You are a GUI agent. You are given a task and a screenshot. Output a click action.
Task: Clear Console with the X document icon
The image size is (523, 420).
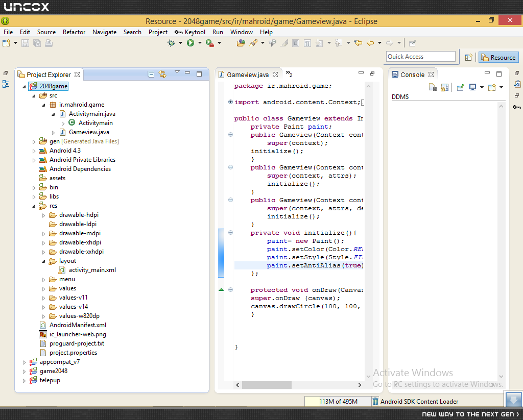(x=433, y=87)
